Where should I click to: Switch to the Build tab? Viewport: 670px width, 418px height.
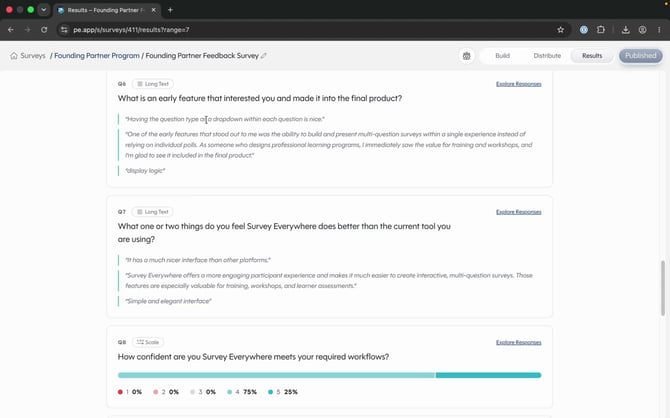502,56
